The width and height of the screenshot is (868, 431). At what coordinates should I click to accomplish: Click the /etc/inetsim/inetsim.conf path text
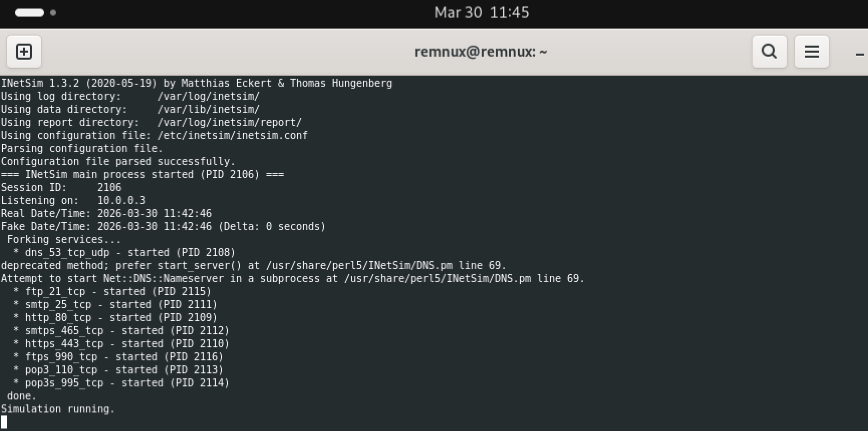[232, 135]
